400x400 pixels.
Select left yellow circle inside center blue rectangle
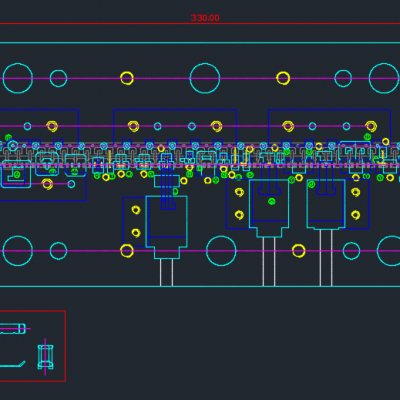133,126
